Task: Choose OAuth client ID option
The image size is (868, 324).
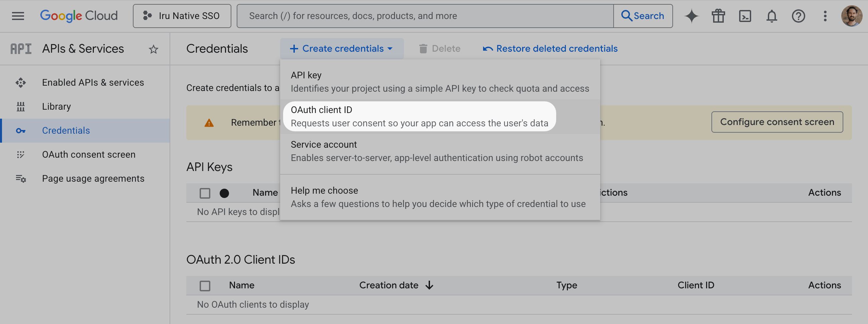Action: (x=440, y=116)
